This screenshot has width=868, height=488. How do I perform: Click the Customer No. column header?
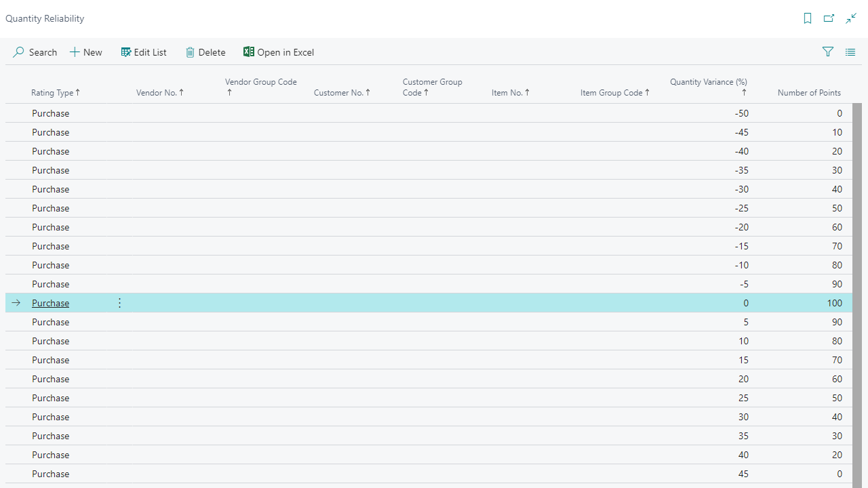coord(342,93)
